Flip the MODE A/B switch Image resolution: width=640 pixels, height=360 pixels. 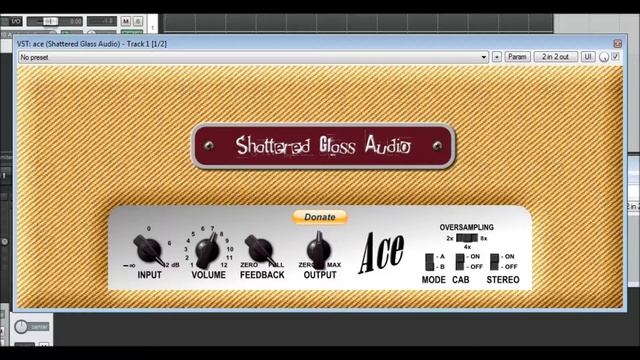(429, 262)
